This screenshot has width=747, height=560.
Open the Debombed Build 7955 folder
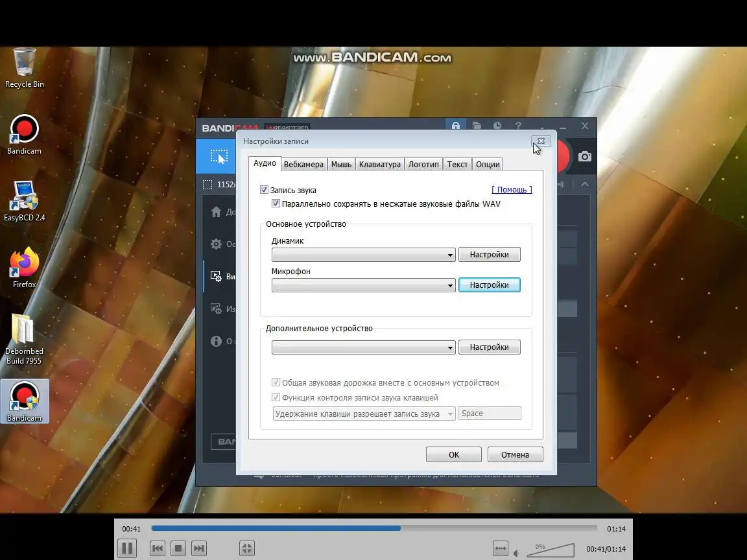click(24, 340)
